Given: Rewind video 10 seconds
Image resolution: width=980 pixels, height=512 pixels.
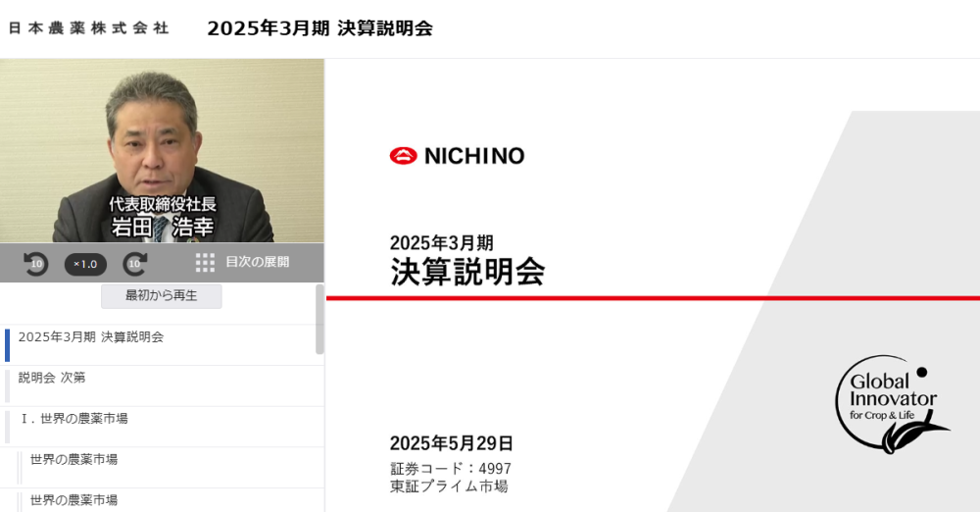Looking at the screenshot, I should coord(35,264).
